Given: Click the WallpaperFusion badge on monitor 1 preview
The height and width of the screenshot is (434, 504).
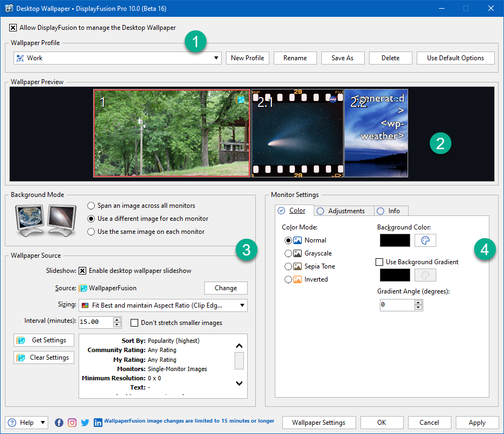Looking at the screenshot, I should [x=240, y=99].
